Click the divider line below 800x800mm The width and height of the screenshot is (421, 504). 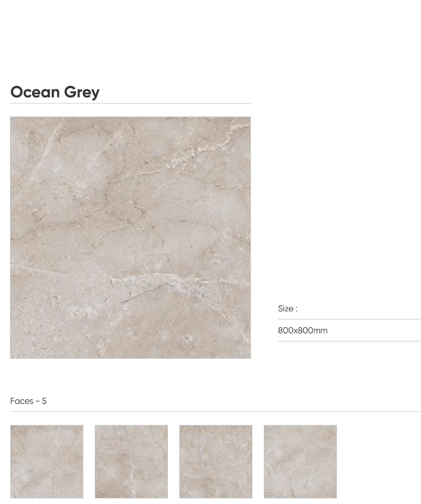click(x=349, y=341)
